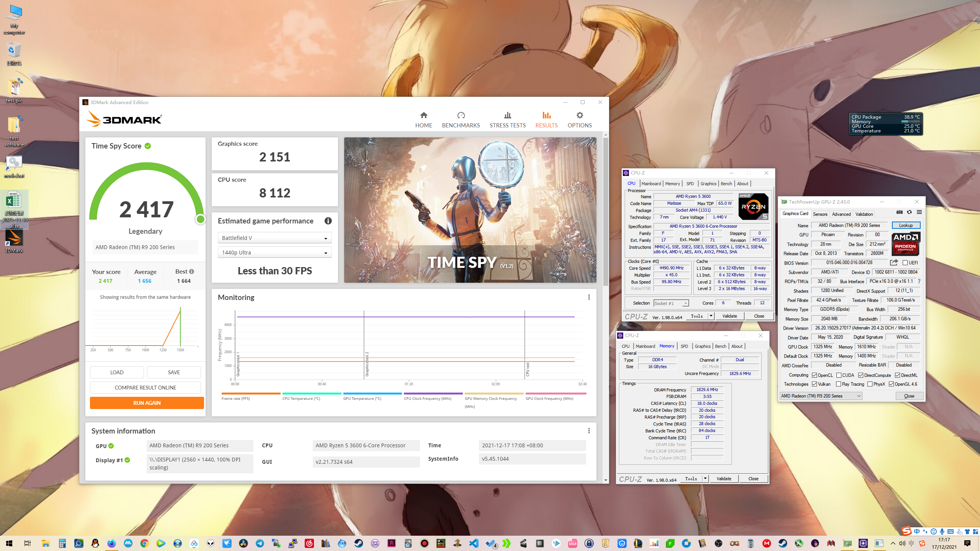Image resolution: width=980 pixels, height=551 pixels.
Task: Toggle the Ray Tracing checkbox in GPU-Z
Action: (x=839, y=384)
